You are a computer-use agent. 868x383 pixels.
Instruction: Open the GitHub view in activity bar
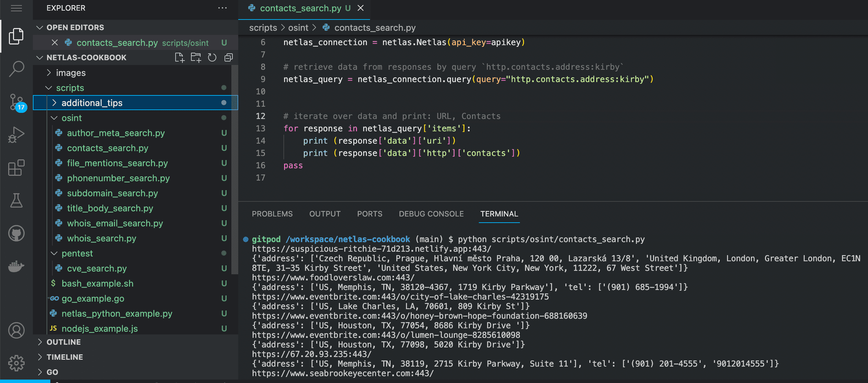point(16,234)
